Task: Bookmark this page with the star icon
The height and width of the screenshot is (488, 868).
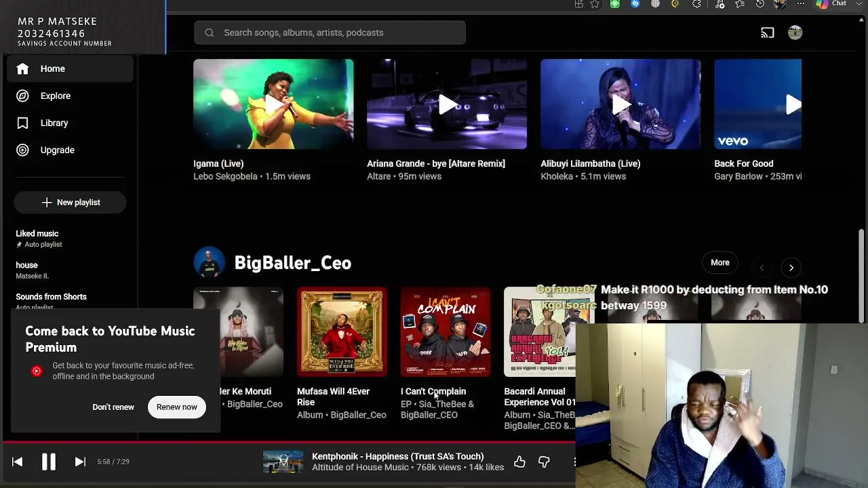Action: tap(595, 4)
